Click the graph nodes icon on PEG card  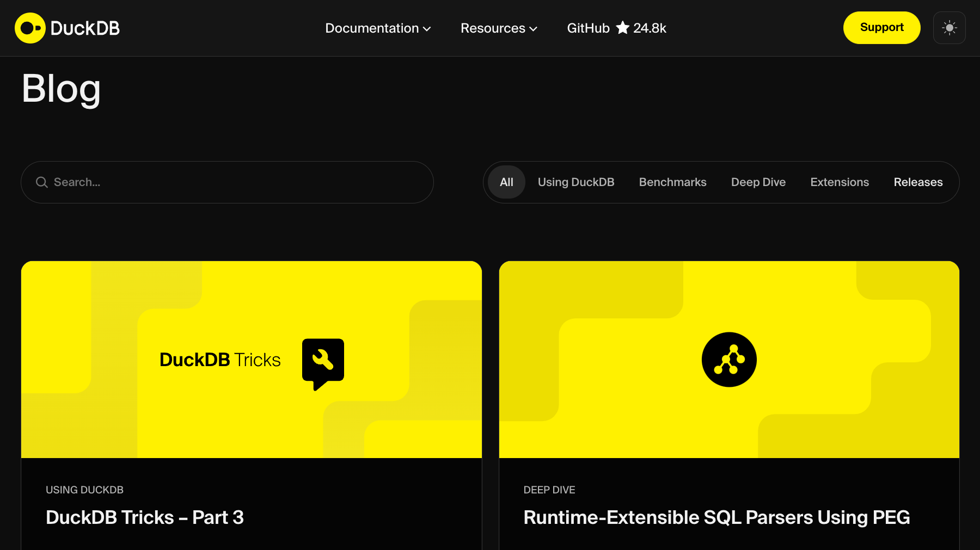(729, 360)
